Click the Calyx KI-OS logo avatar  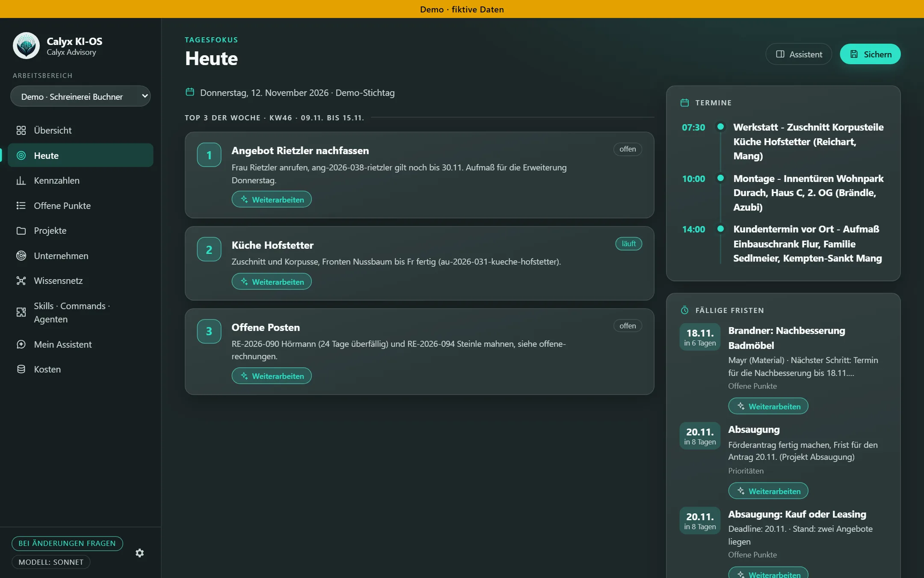26,46
